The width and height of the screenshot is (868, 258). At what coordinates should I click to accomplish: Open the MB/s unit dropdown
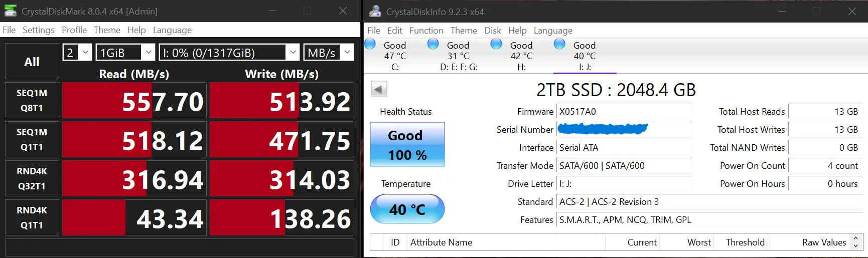[328, 52]
